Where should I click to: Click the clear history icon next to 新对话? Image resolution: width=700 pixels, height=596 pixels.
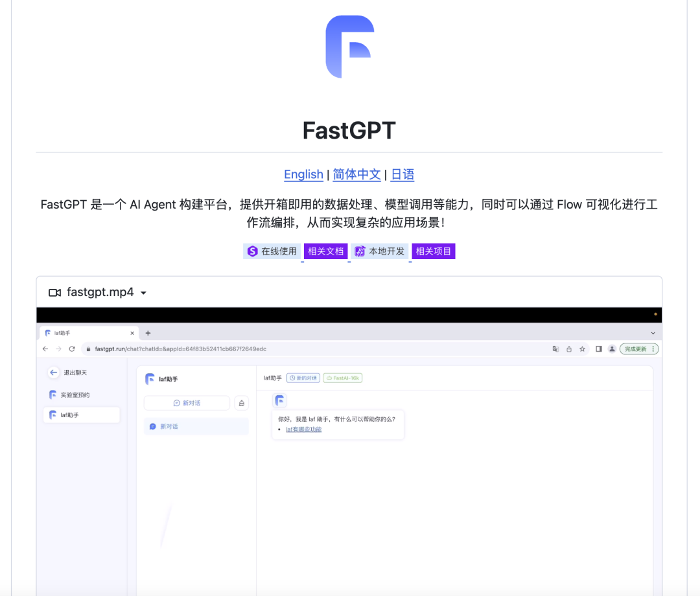point(242,403)
